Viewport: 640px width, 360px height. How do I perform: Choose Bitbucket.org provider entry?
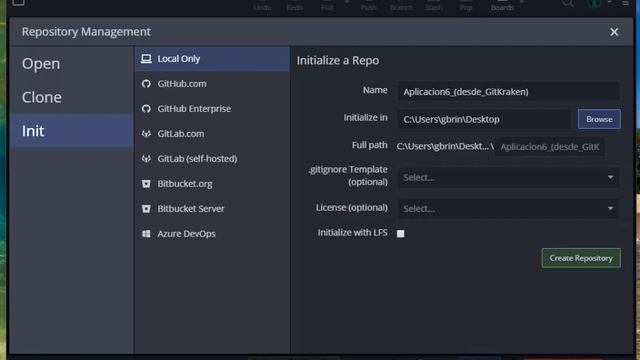click(212, 184)
